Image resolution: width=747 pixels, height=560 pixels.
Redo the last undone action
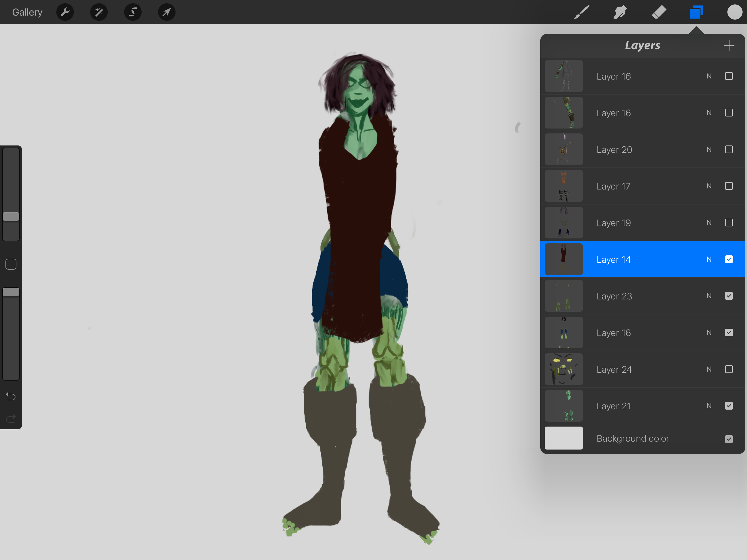coord(11,419)
